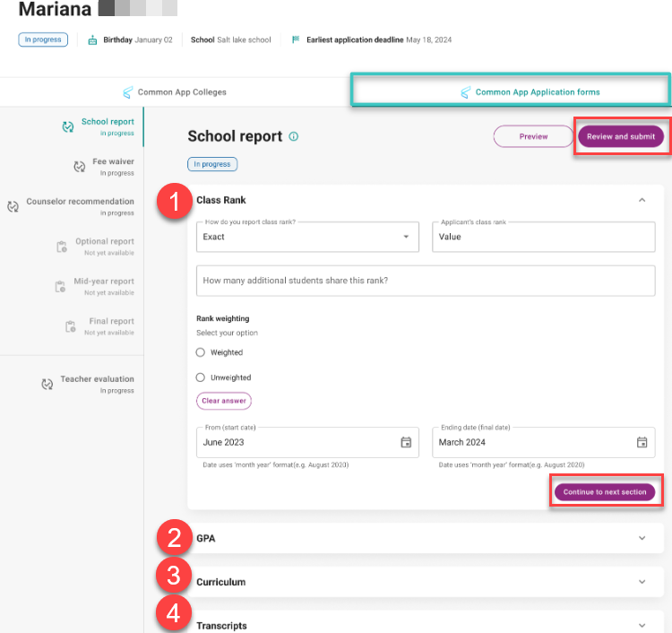The width and height of the screenshot is (672, 633).
Task: Expand the GPA section
Action: point(642,538)
